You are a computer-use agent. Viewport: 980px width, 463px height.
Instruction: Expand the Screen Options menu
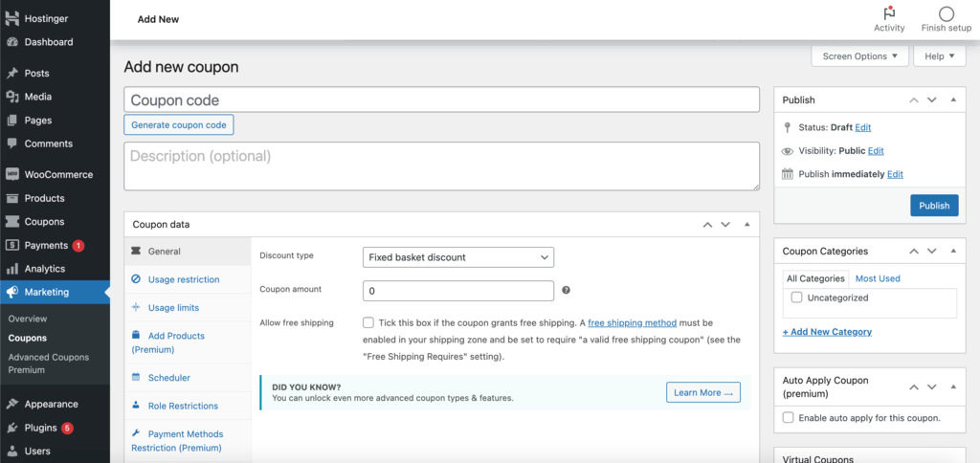859,56
